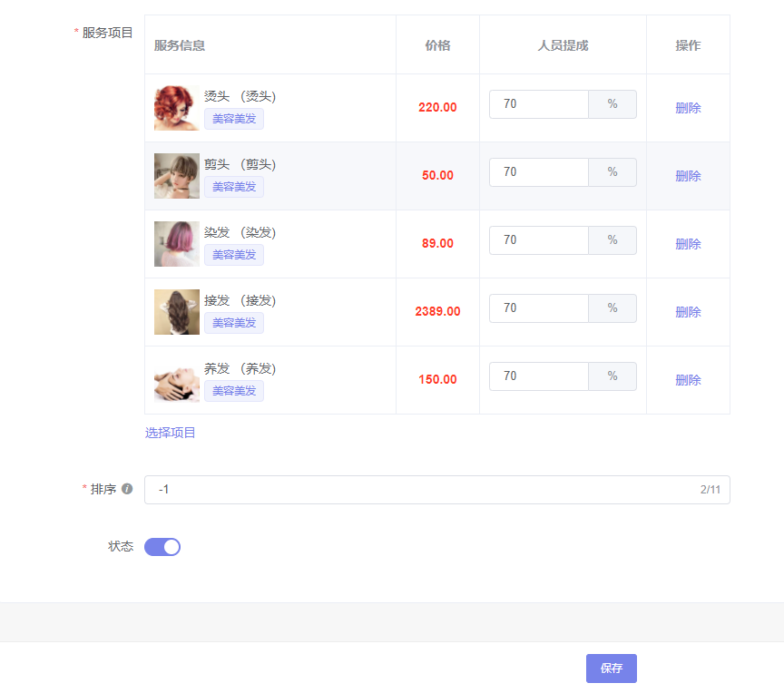This screenshot has height=693, width=784.
Task: Click the service name 接发 (接发)
Action: coord(240,299)
